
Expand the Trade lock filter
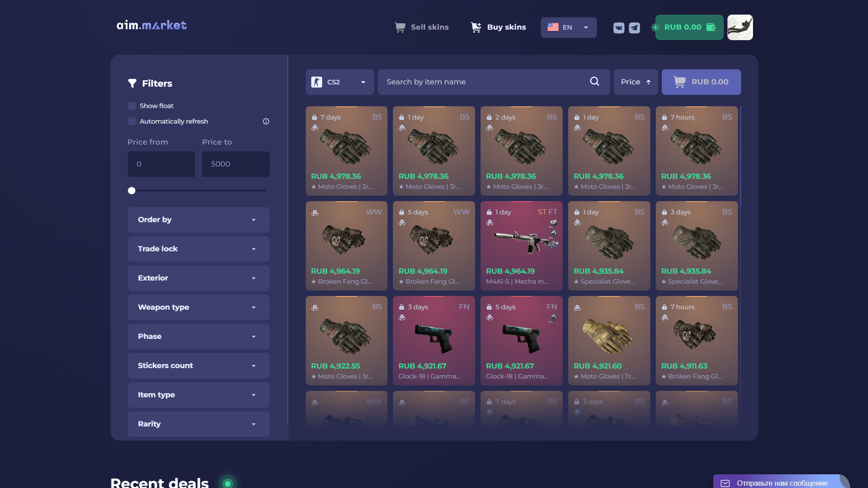[x=199, y=249]
